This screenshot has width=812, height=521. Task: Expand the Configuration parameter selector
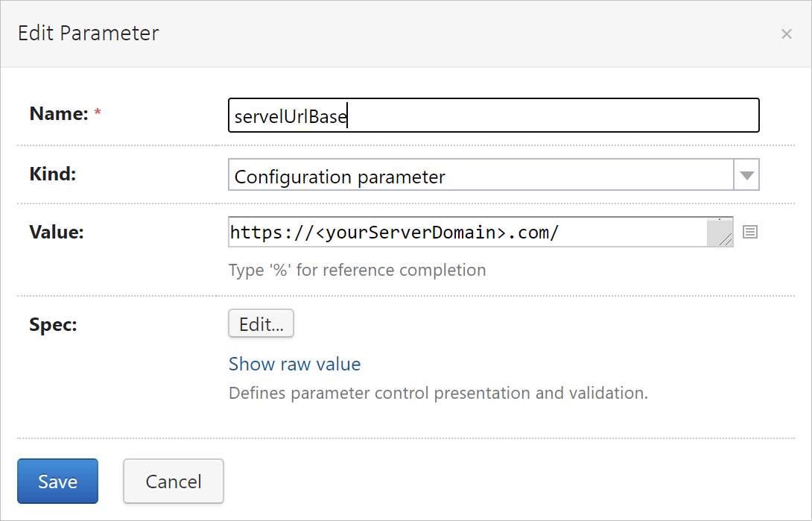tap(746, 174)
